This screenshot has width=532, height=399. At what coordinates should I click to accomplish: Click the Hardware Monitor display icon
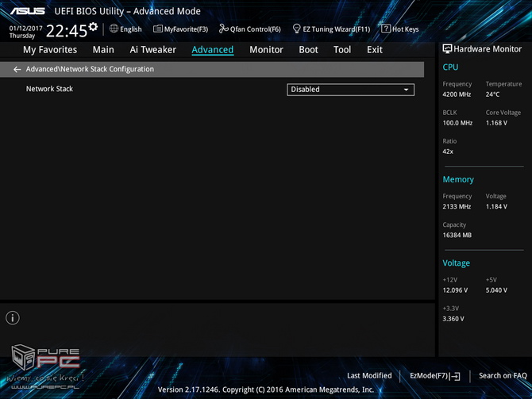pos(447,49)
